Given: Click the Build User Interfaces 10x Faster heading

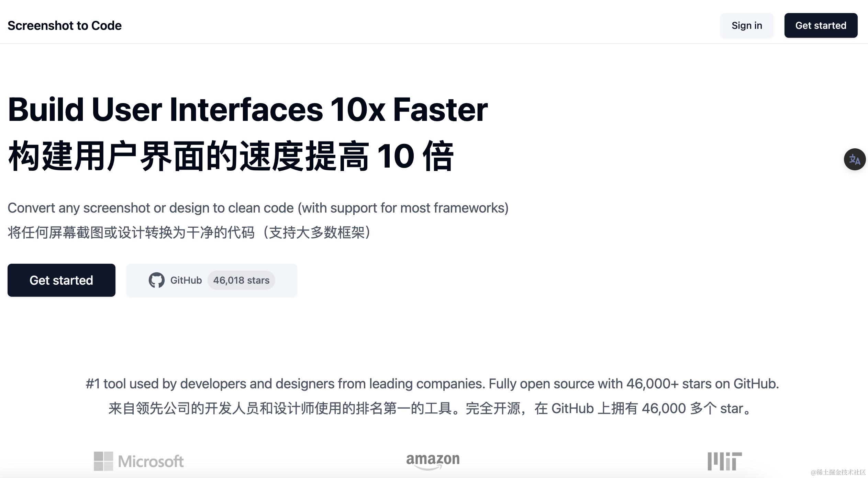Looking at the screenshot, I should pos(247,110).
